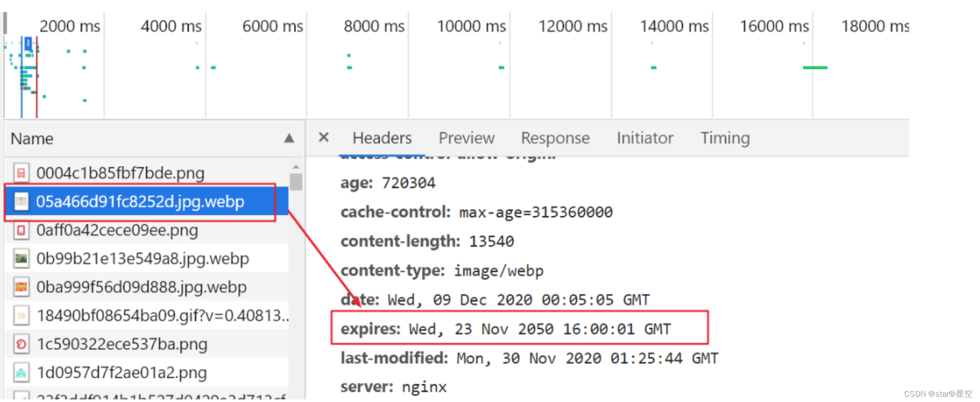Open the Timing tab
The image size is (980, 402).
pyautogui.click(x=725, y=138)
